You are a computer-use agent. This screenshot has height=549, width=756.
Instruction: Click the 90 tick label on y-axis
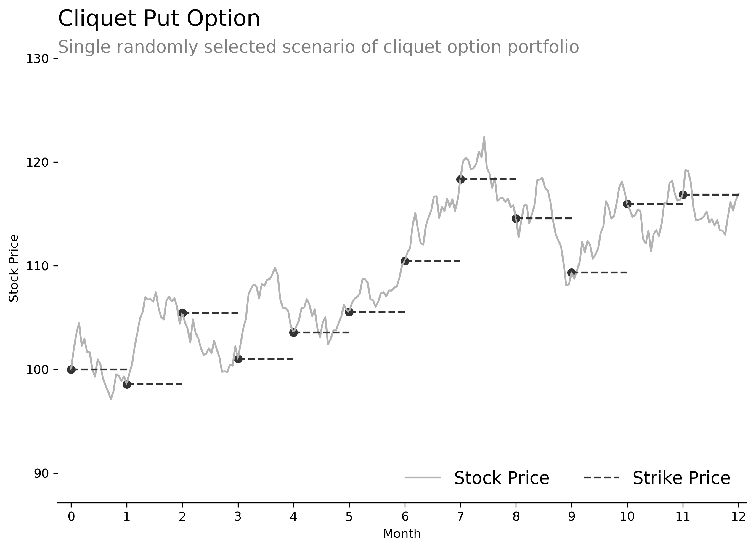point(41,474)
